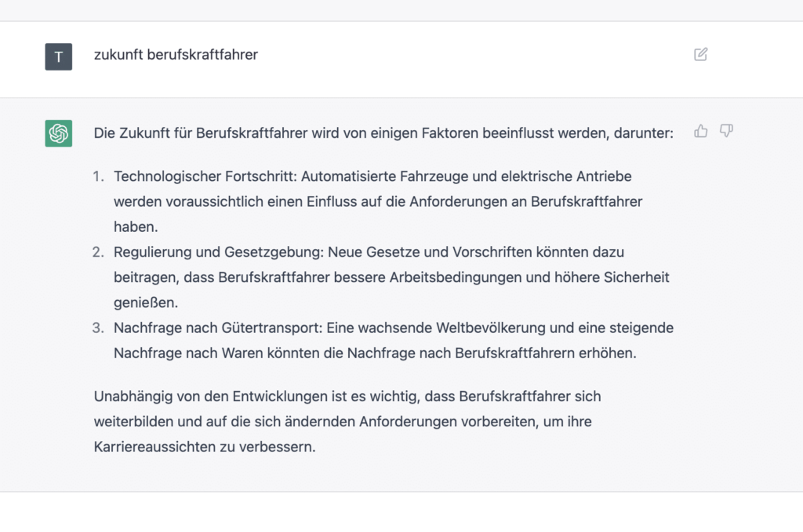Image resolution: width=803 pixels, height=532 pixels.
Task: Click the prompt text 'zukunft berufskraftfahrer'
Action: tap(175, 56)
